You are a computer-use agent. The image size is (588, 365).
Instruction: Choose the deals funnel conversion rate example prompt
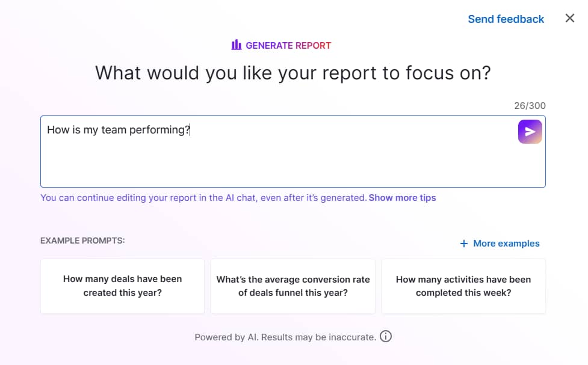(x=292, y=286)
